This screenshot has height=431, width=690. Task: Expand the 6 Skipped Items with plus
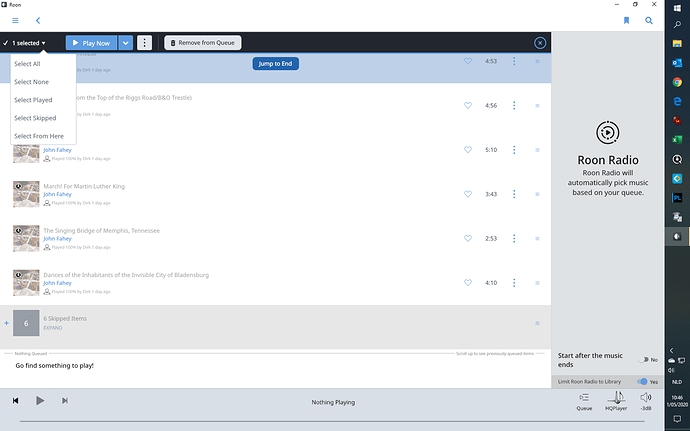click(6, 323)
